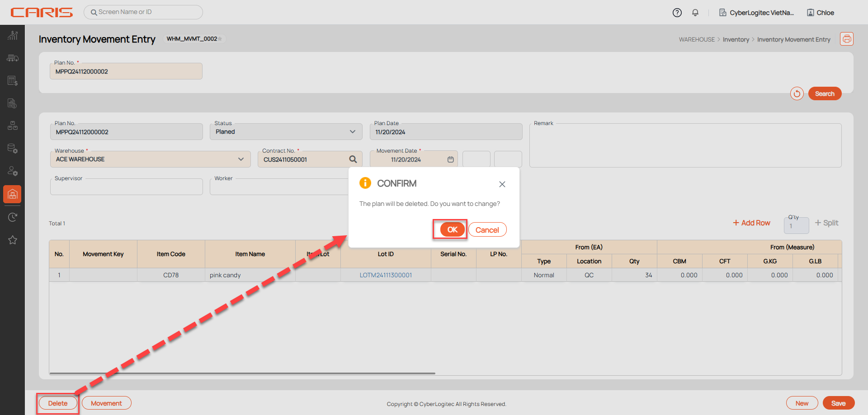
Task: Click the print icon in the header
Action: (x=846, y=39)
